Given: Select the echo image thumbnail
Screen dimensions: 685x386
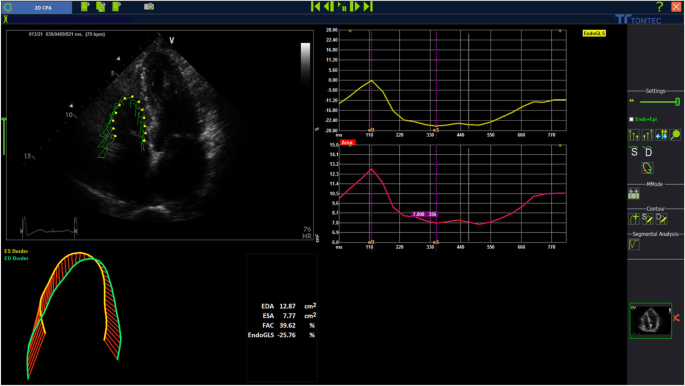Looking at the screenshot, I should click(x=650, y=321).
